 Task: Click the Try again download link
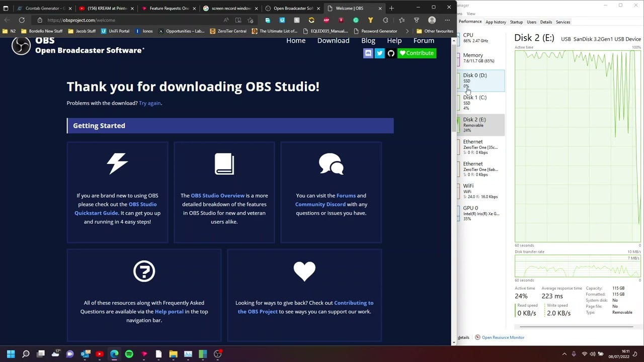click(150, 103)
